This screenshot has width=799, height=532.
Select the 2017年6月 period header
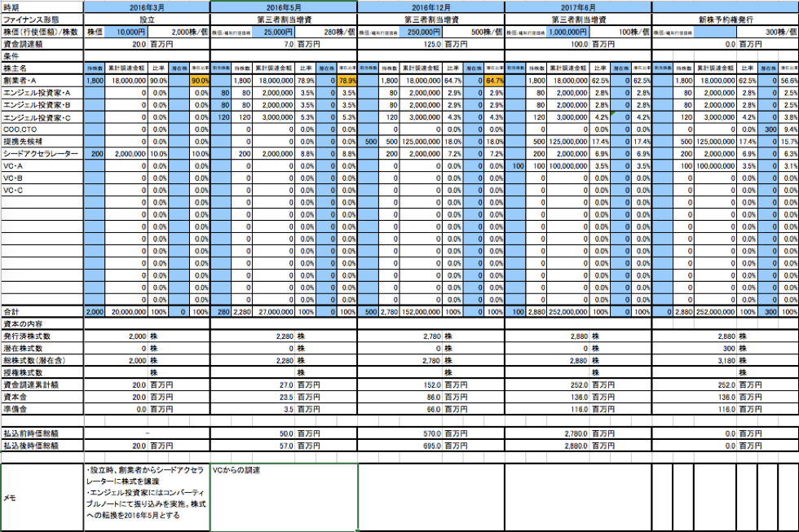[x=578, y=7]
